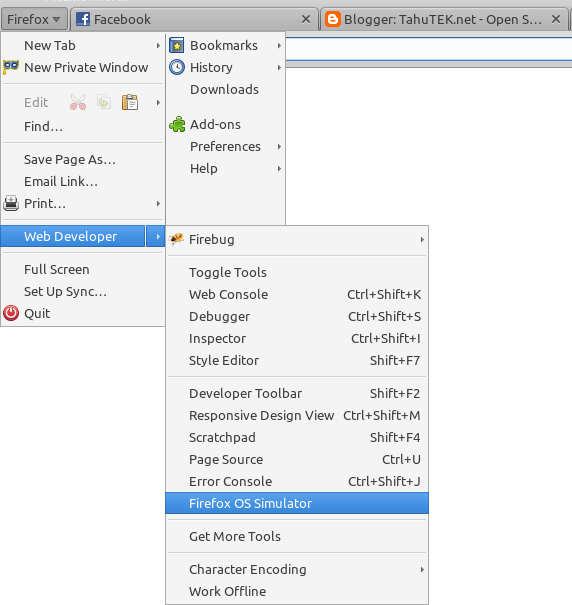Click the Copy icon in Edit row
Image resolution: width=572 pixels, height=605 pixels.
coord(104,102)
